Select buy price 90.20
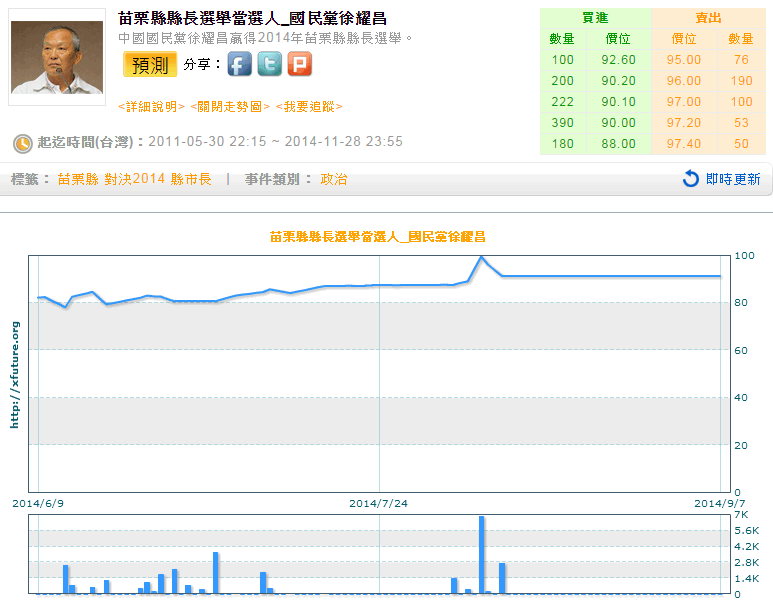 (x=618, y=81)
